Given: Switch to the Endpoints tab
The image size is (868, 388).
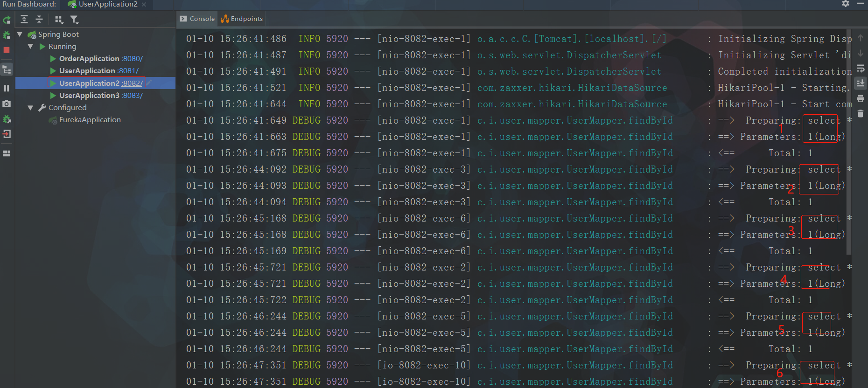Looking at the screenshot, I should pos(242,19).
